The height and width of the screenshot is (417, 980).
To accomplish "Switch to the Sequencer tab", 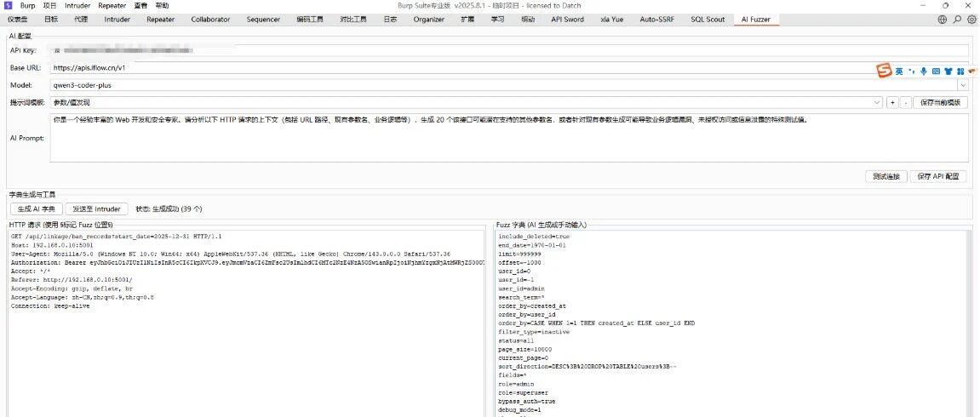I will pos(263,20).
